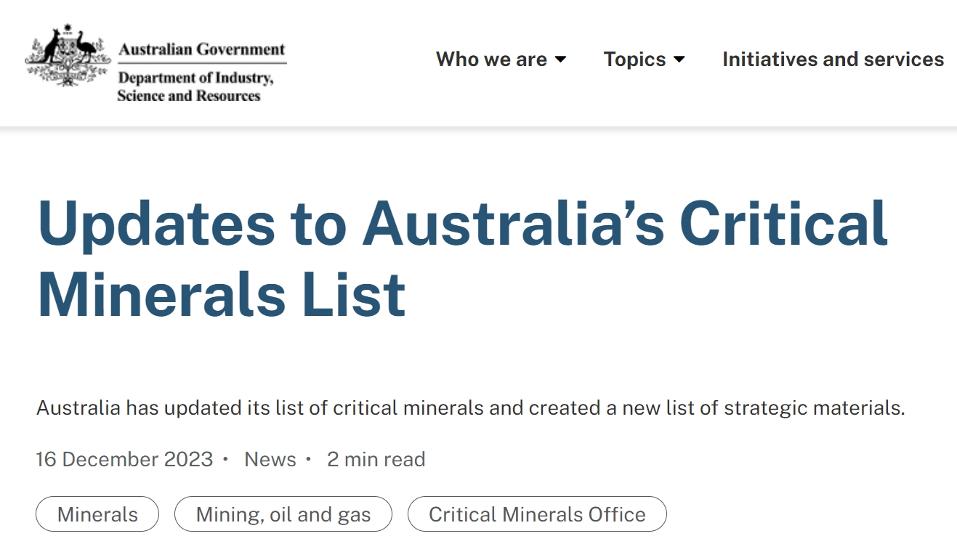Select the Minerals tag
957x560 pixels.
point(97,514)
